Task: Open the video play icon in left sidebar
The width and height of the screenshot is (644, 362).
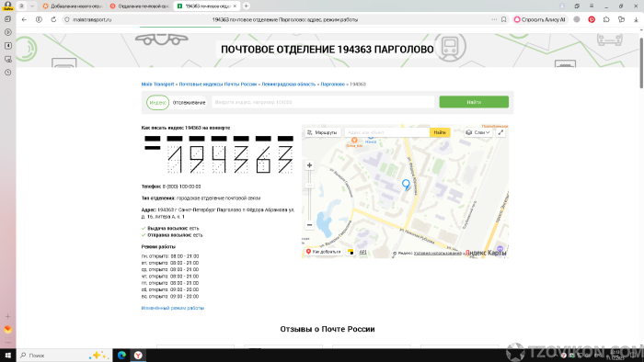Action: (x=7, y=32)
